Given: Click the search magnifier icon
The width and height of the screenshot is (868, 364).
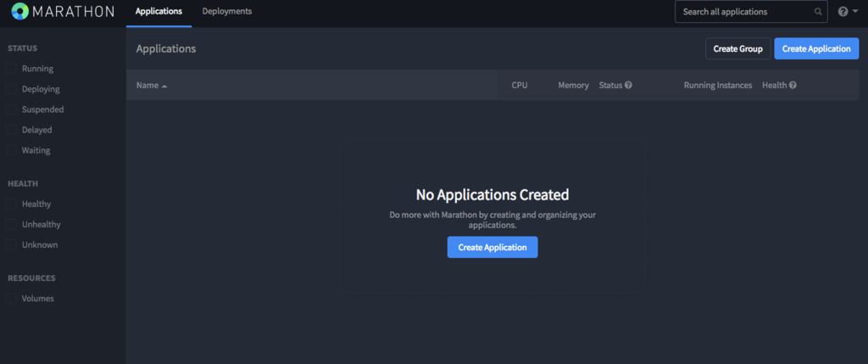Looking at the screenshot, I should [818, 12].
